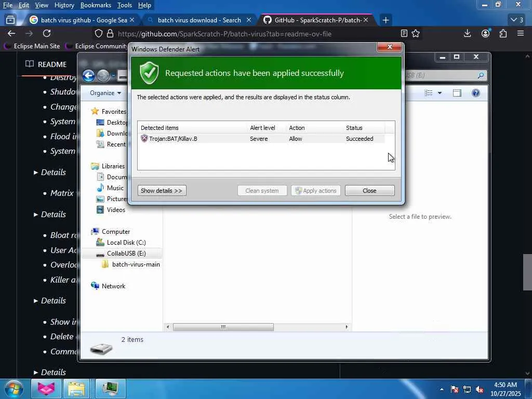The height and width of the screenshot is (399, 532).
Task: Click the GitHub URL address field
Action: point(224,34)
